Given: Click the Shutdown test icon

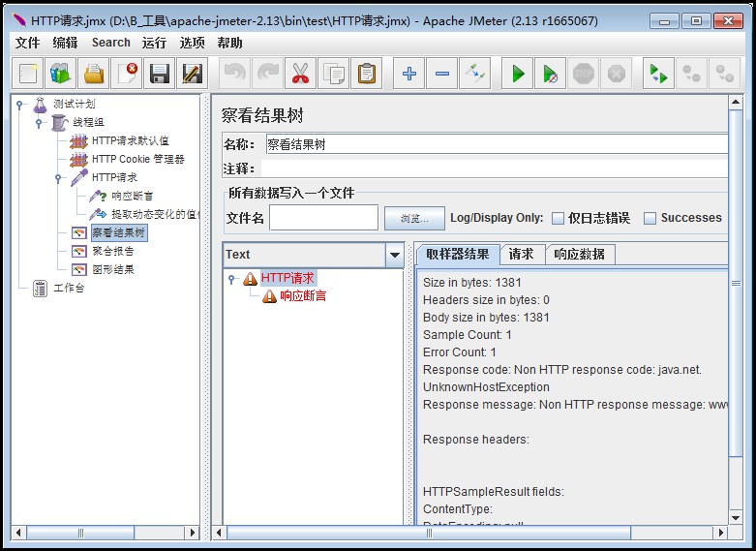Looking at the screenshot, I should tap(617, 74).
